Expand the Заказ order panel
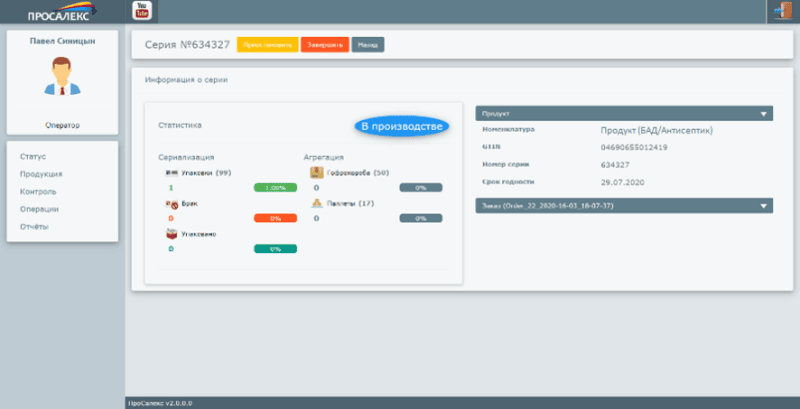Image resolution: width=800 pixels, height=409 pixels. pos(620,206)
